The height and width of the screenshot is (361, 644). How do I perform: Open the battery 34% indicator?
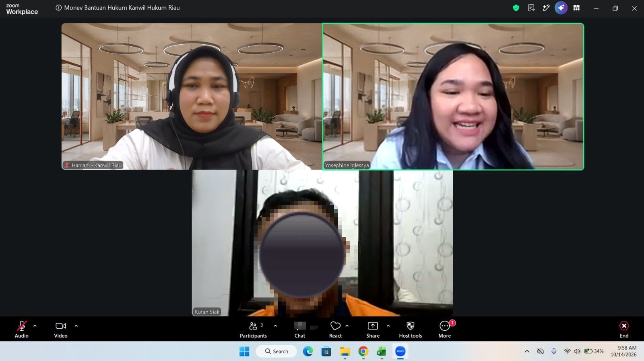(x=594, y=351)
